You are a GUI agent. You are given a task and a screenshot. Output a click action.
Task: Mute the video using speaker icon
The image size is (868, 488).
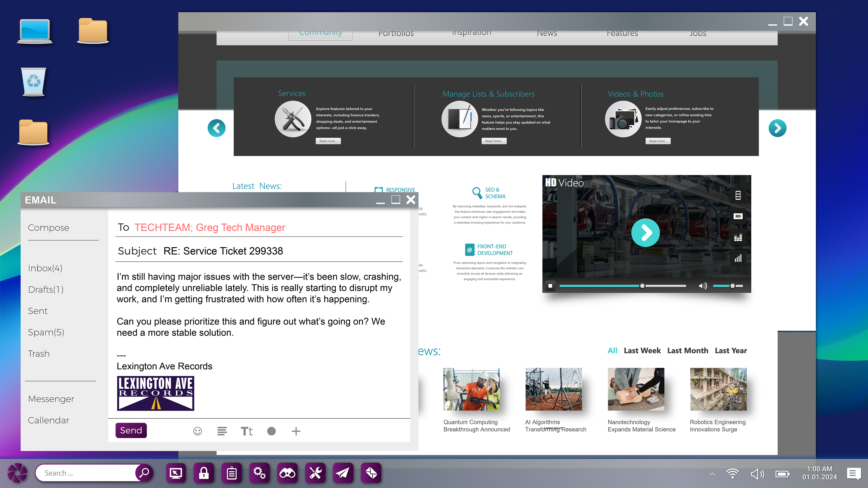(703, 286)
